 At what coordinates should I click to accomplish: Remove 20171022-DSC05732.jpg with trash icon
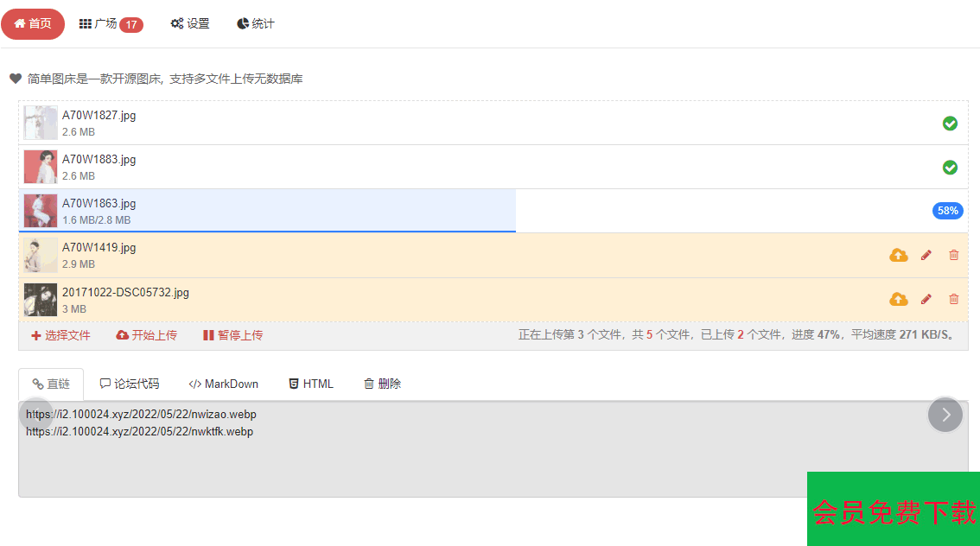pos(954,299)
